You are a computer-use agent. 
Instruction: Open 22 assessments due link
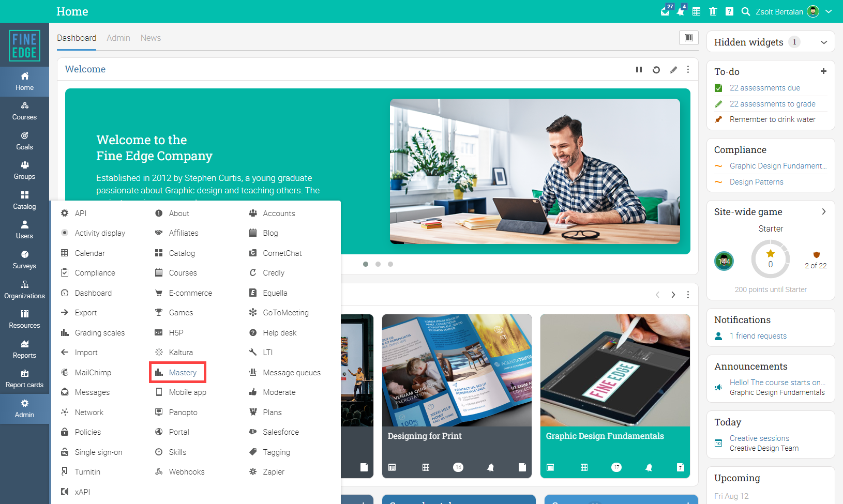[765, 88]
